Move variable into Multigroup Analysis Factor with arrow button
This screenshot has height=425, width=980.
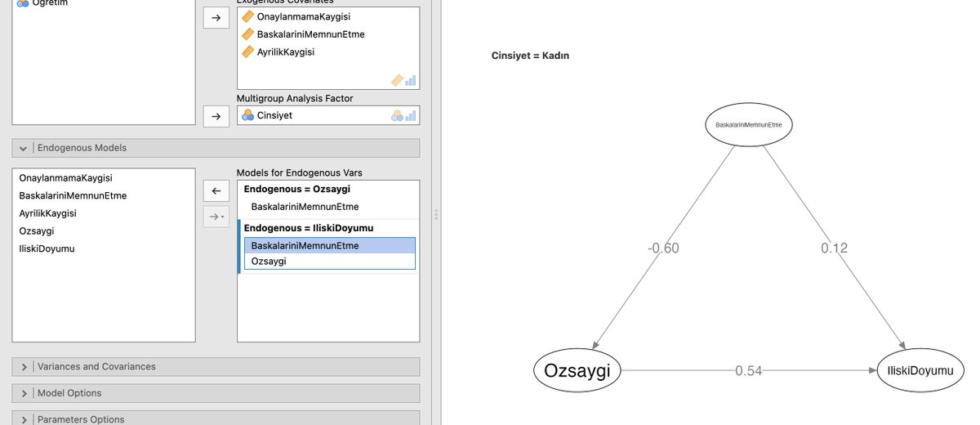pos(216,116)
